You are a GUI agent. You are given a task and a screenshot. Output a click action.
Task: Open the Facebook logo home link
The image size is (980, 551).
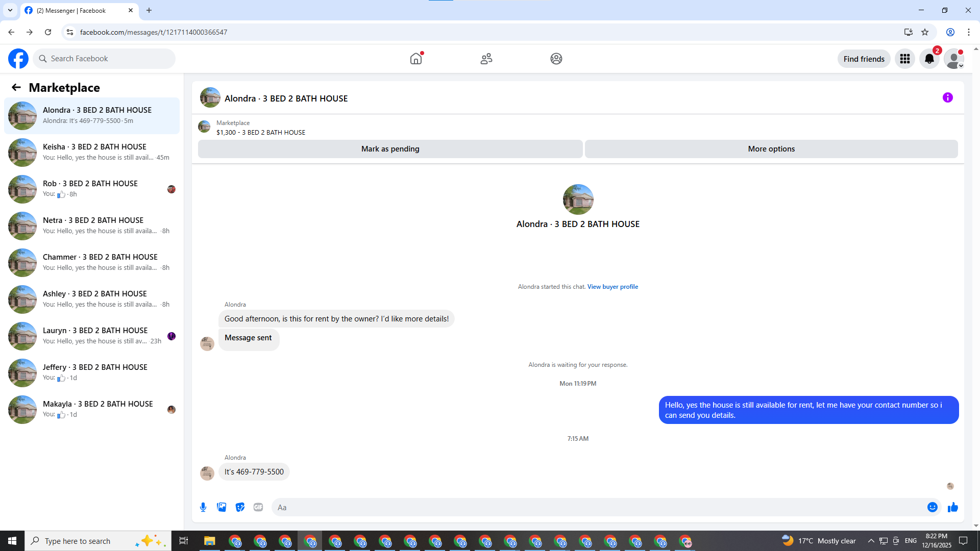click(18, 59)
